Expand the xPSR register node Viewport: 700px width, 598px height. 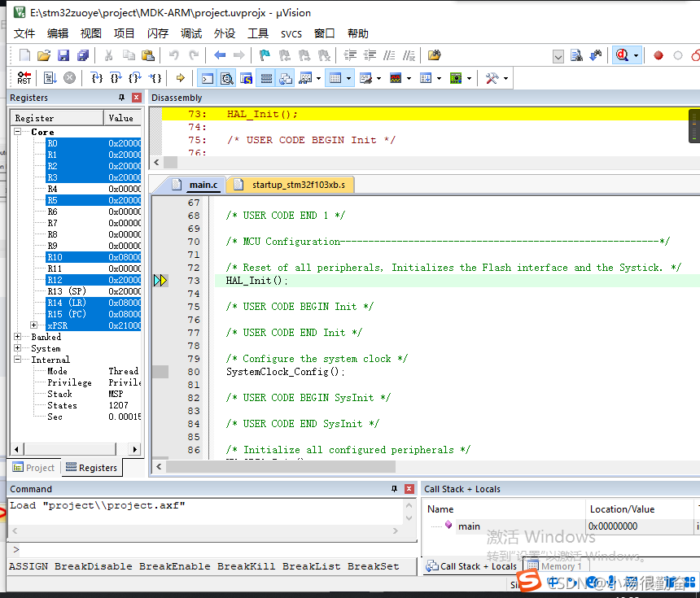(x=33, y=325)
